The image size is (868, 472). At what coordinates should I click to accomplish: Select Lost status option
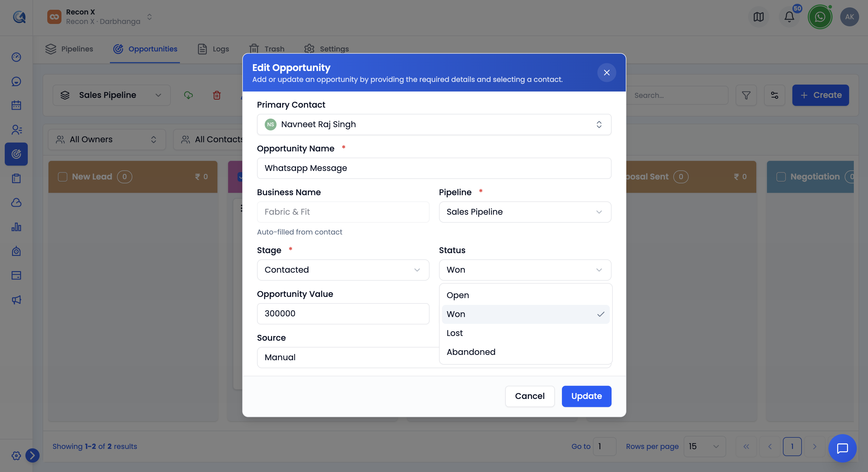526,333
